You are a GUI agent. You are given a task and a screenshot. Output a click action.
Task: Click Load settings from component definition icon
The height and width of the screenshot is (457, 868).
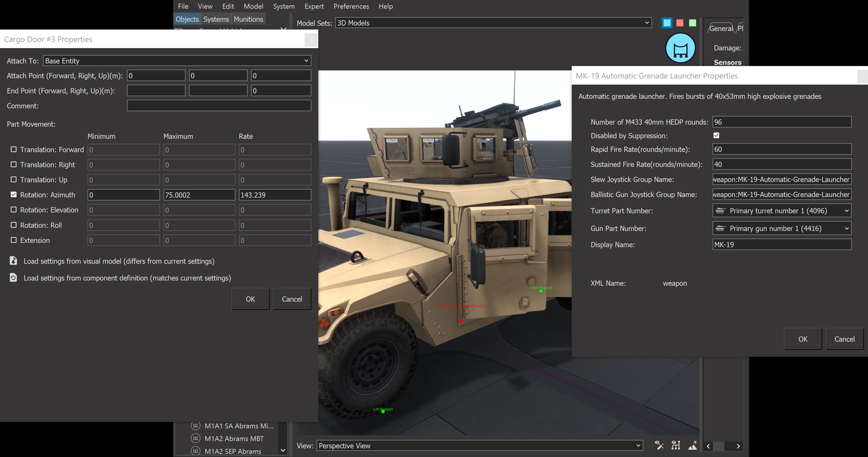[13, 278]
